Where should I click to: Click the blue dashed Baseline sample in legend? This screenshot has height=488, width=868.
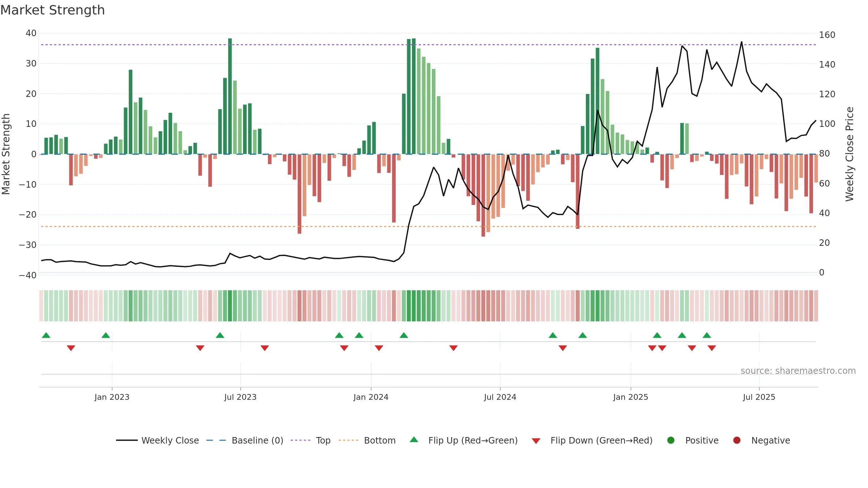(216, 440)
